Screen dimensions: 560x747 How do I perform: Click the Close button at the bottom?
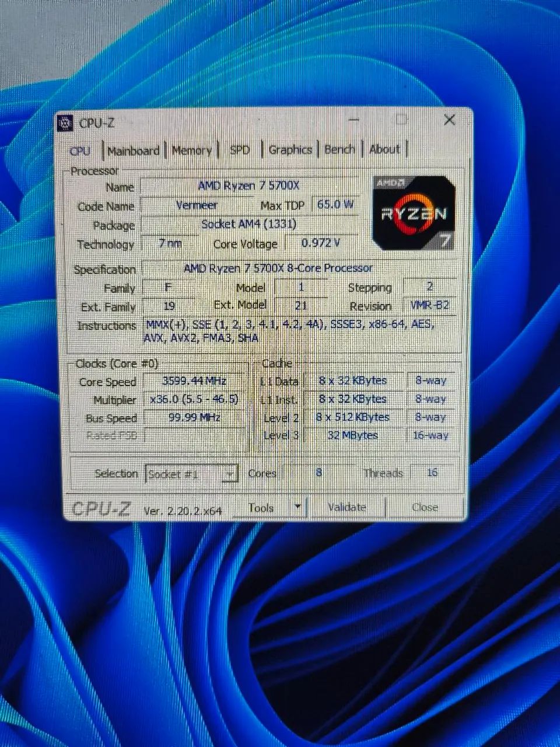[425, 507]
